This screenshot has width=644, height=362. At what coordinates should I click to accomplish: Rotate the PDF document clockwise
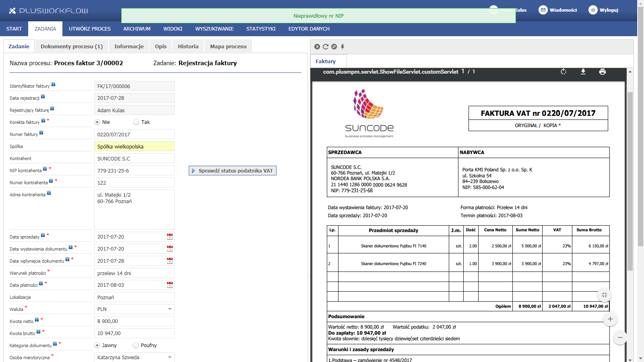(563, 72)
